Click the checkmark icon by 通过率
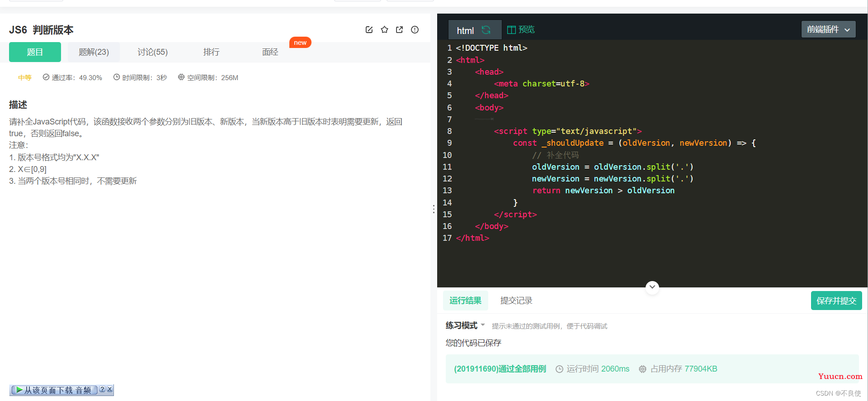868x401 pixels. click(46, 77)
